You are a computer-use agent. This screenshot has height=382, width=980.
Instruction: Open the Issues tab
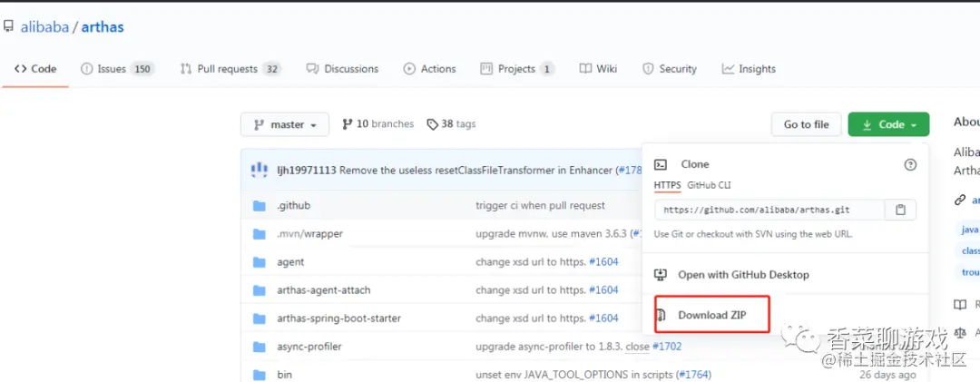117,69
